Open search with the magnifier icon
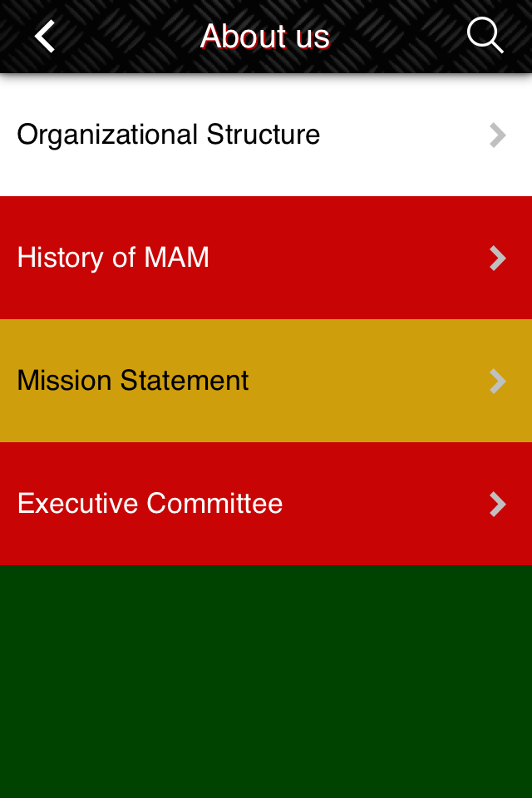 pos(485,36)
